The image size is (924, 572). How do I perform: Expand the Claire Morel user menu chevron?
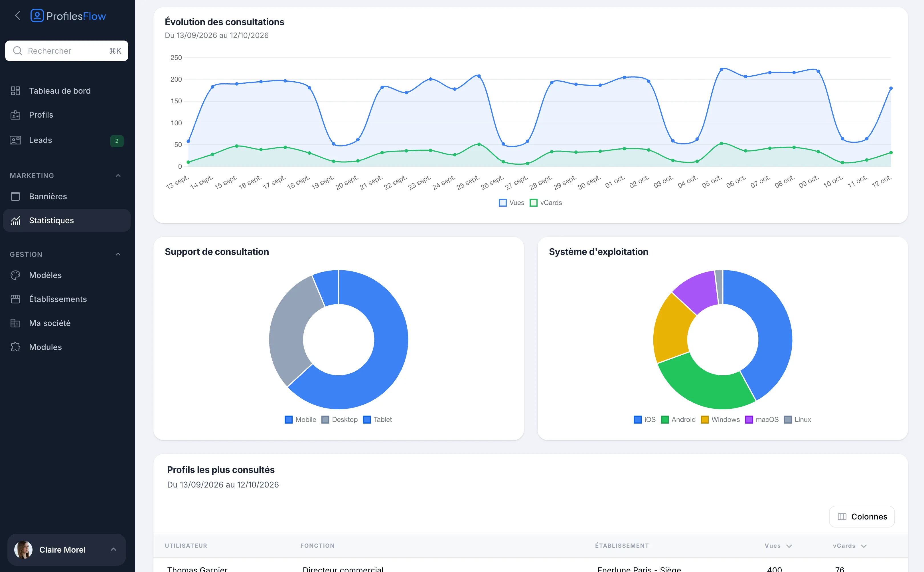(x=114, y=549)
